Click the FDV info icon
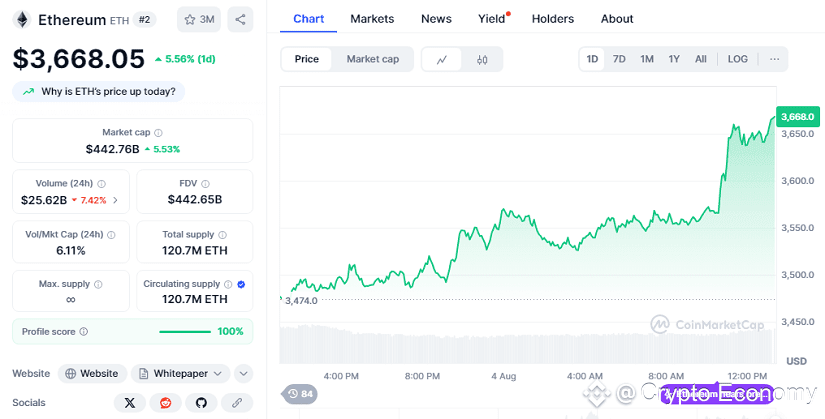The width and height of the screenshot is (825, 419). (x=205, y=184)
